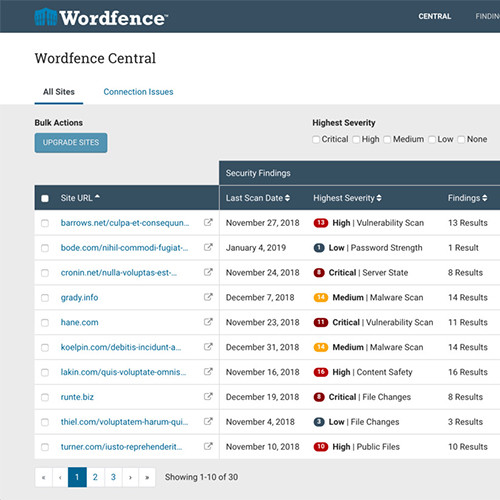
Task: Go to pagination page 3
Action: point(113,477)
